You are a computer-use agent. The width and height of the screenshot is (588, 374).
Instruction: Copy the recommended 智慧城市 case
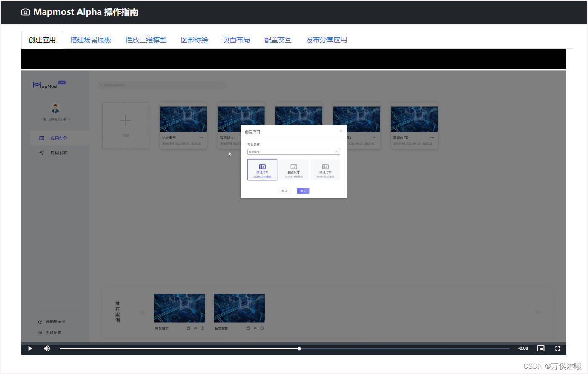click(x=189, y=328)
